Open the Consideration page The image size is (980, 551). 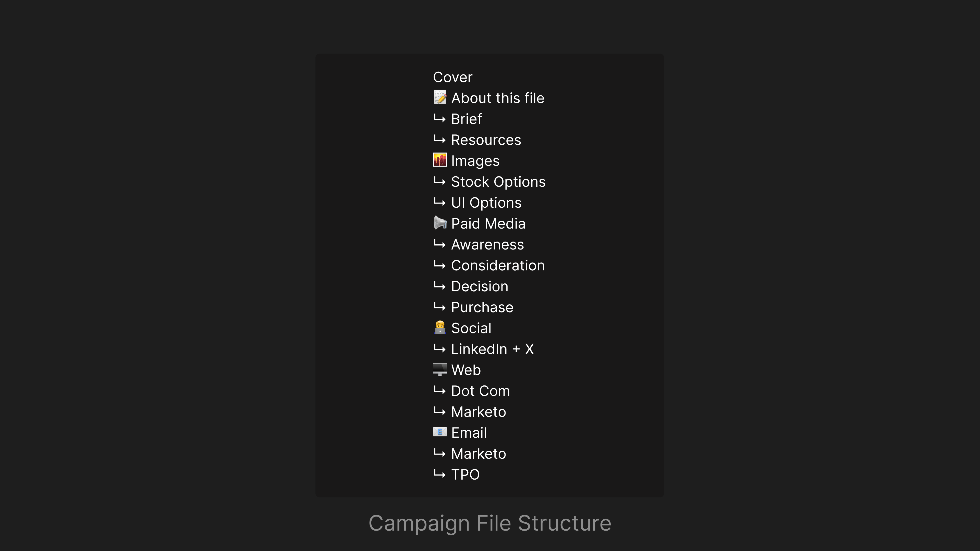coord(498,265)
